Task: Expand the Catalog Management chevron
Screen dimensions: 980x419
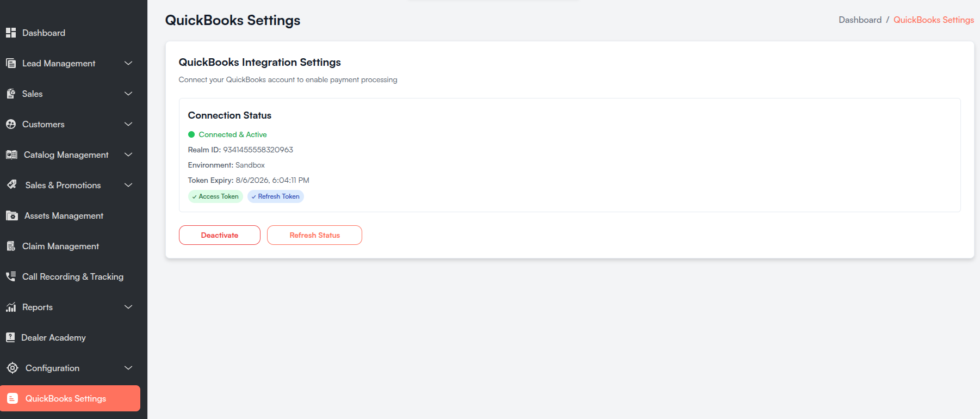Action: pyautogui.click(x=128, y=155)
